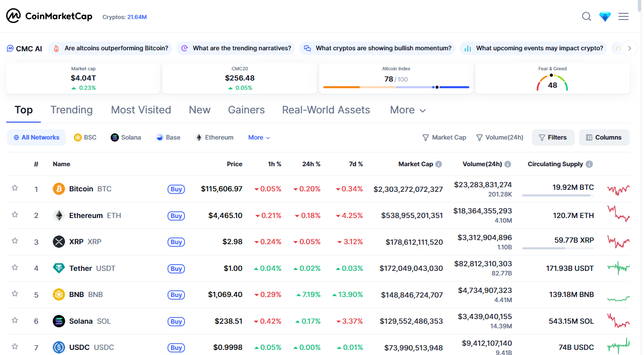Open the Market Cap filter dropdown

[444, 137]
